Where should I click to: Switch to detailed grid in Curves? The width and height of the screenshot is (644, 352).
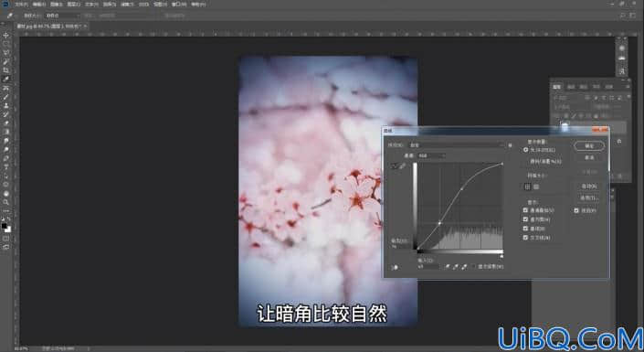(536, 187)
